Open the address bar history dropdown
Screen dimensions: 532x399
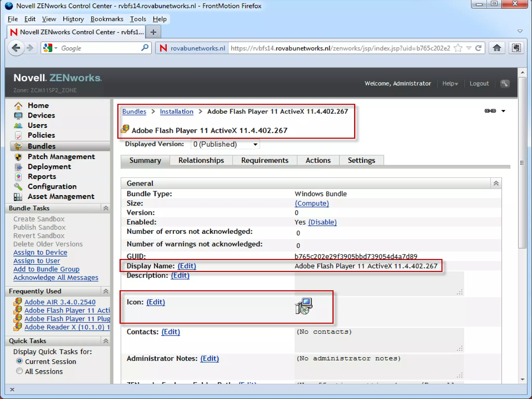469,48
